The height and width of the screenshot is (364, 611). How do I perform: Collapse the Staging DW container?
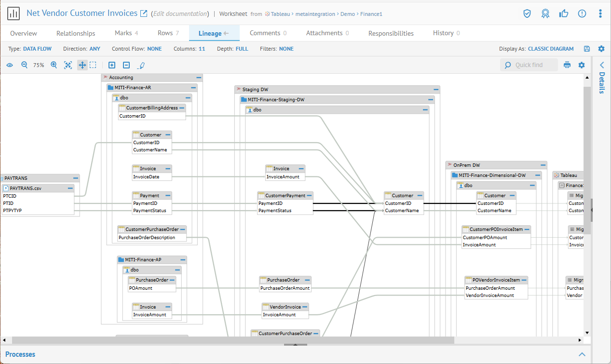436,89
